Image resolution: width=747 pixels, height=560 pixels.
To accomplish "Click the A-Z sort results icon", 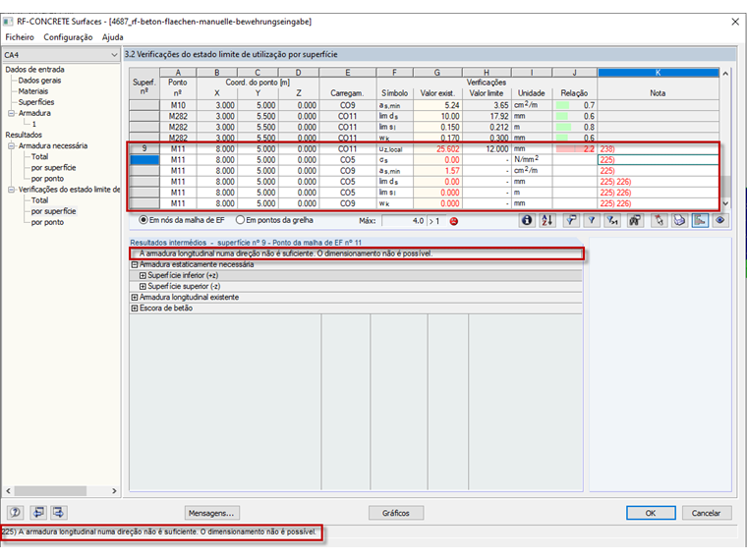I will [x=546, y=220].
